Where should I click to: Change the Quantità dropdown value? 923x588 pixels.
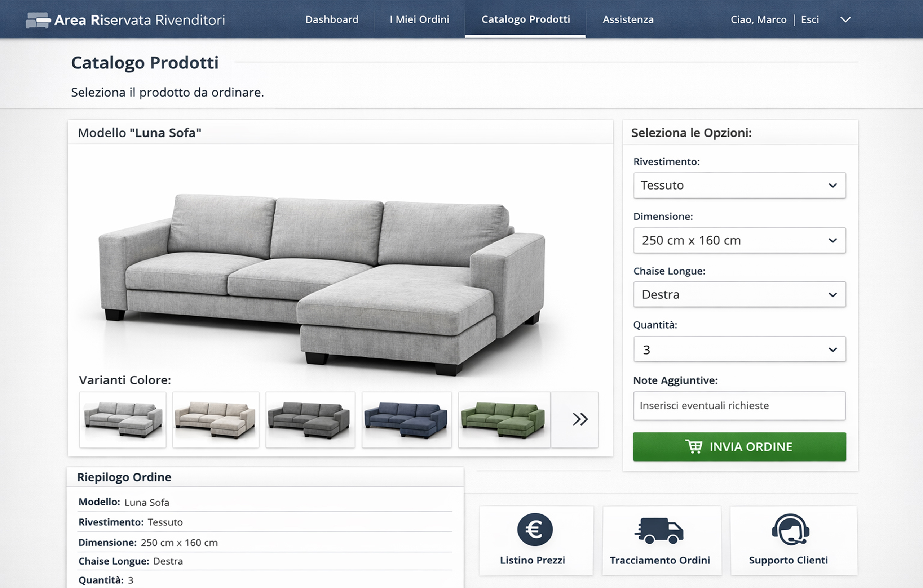coord(739,349)
